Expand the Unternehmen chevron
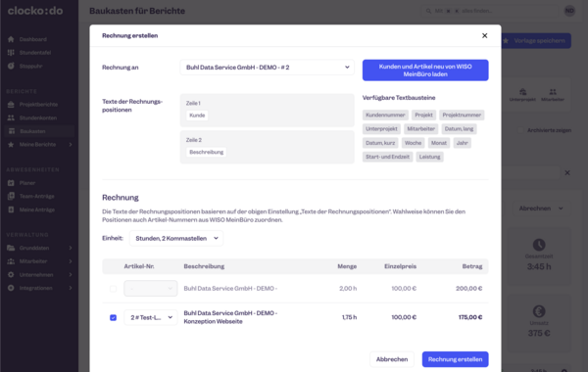Screen dimensions: 588x372 [71, 275]
